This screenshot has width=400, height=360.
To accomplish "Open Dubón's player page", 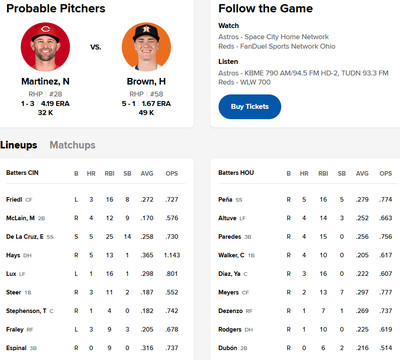I will 228,348.
